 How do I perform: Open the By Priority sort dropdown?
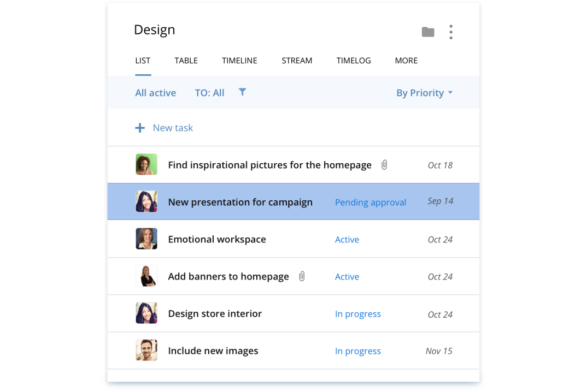coord(425,93)
